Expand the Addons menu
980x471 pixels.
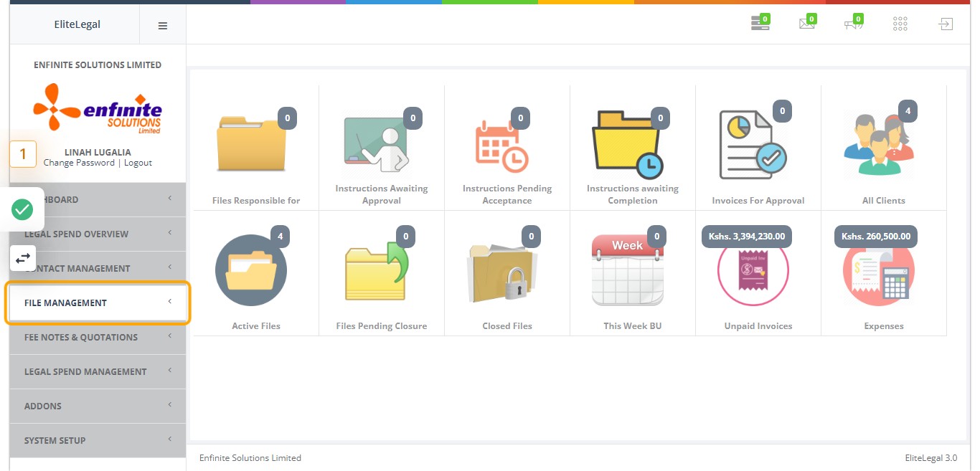point(98,406)
